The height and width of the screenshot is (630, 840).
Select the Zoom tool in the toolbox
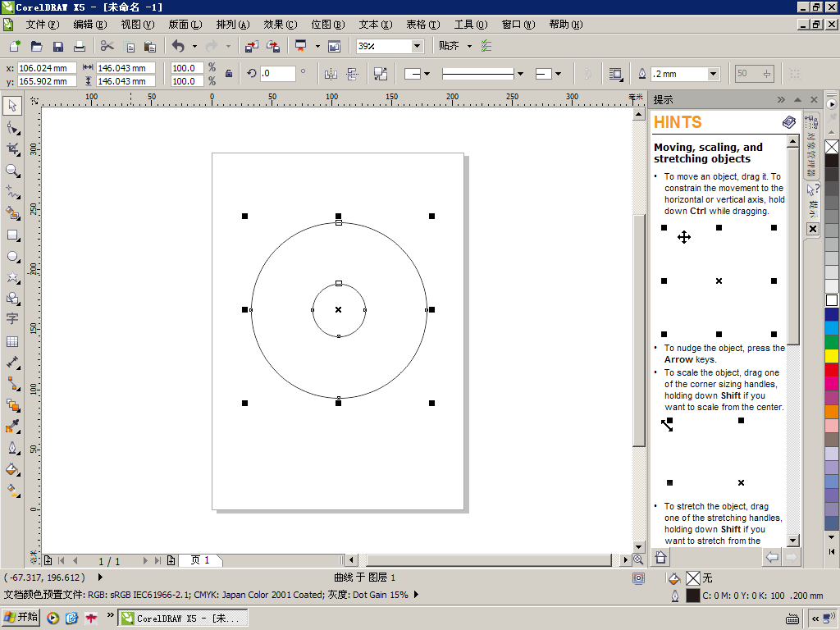(x=12, y=171)
